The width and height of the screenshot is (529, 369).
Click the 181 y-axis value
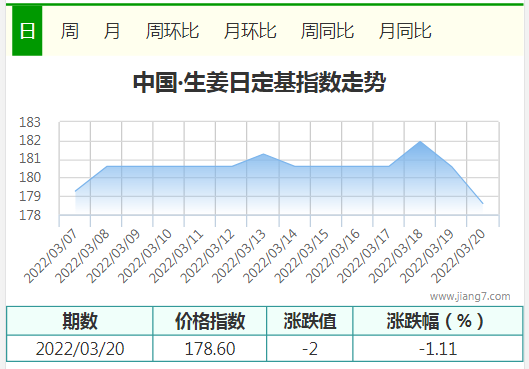point(30,158)
